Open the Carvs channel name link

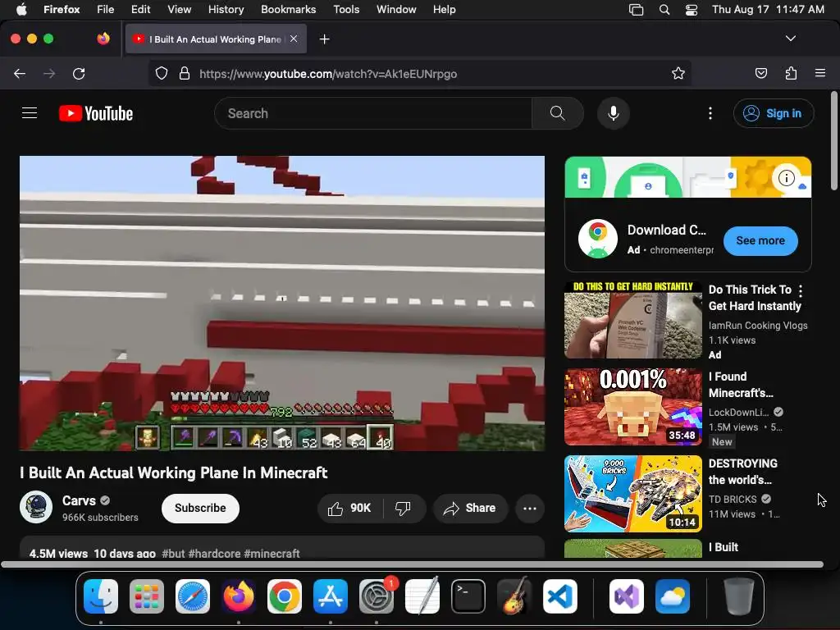point(79,500)
